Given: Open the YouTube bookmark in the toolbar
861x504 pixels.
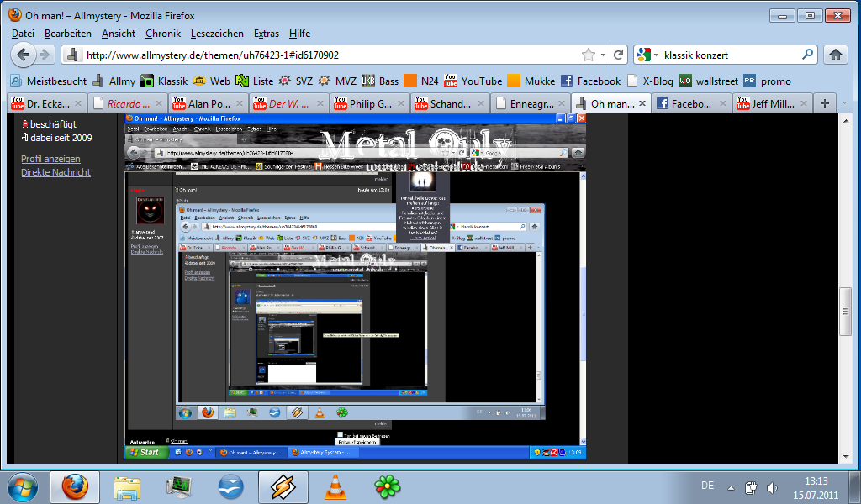Looking at the screenshot, I should click(473, 81).
